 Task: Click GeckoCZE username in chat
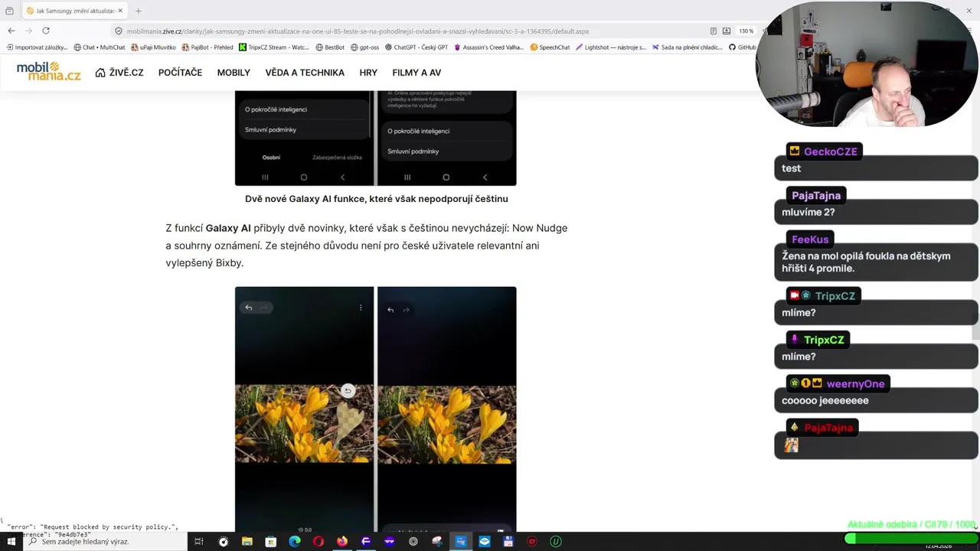(x=831, y=152)
